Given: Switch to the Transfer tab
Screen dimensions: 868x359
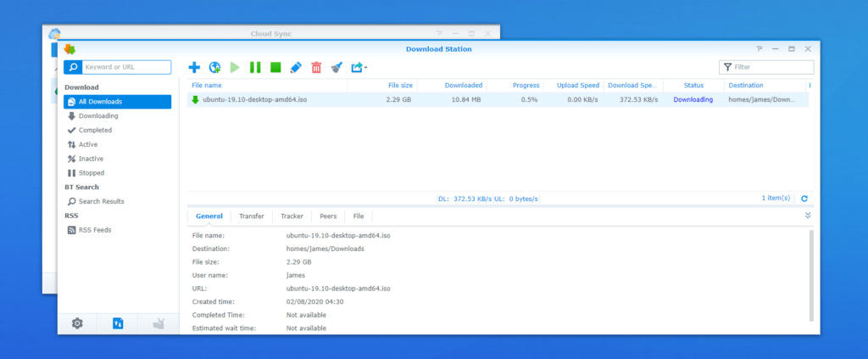Looking at the screenshot, I should pos(251,216).
